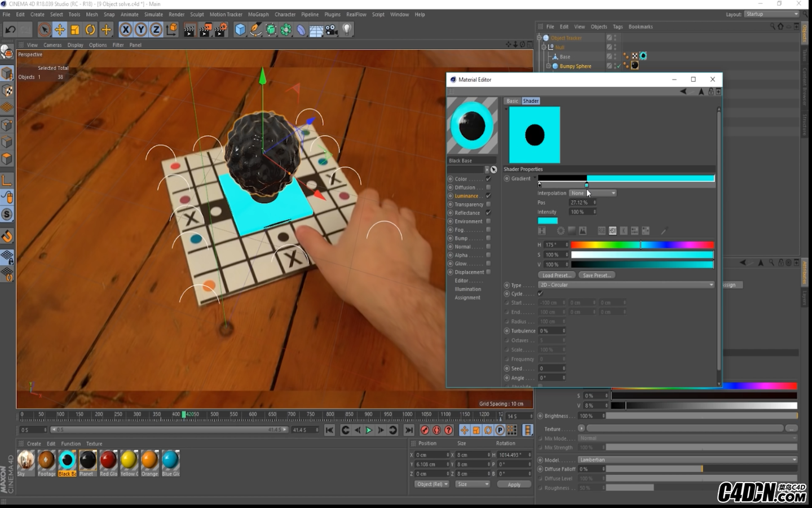Open the illumination Model Lambertian dropdown

coord(687,459)
